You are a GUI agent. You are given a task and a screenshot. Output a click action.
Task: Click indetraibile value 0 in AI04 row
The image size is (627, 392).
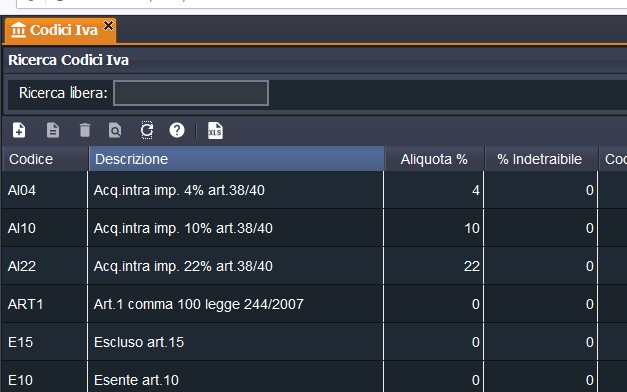pos(589,190)
